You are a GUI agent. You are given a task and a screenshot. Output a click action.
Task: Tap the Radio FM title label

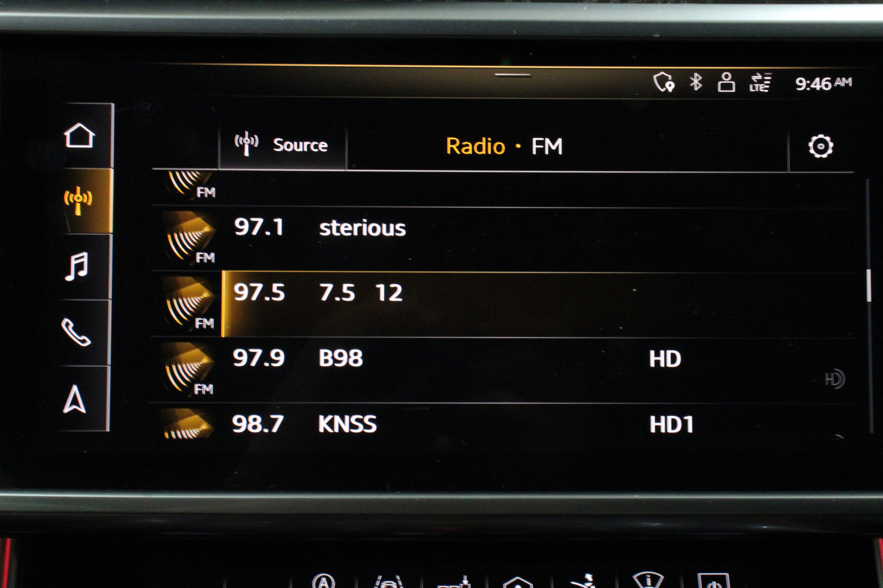point(504,146)
